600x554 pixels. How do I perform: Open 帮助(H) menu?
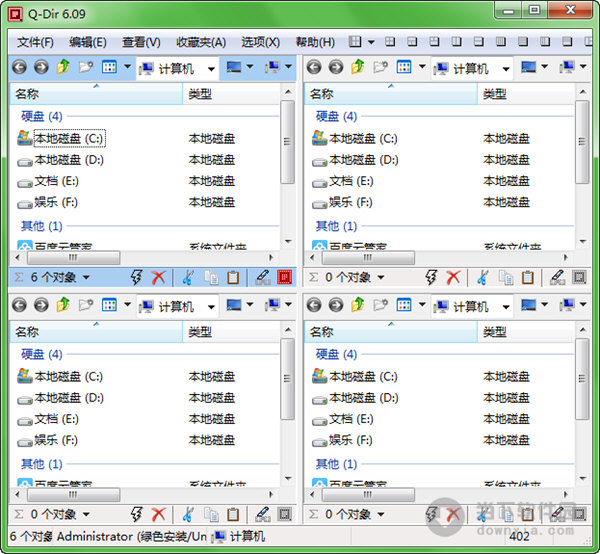point(315,42)
